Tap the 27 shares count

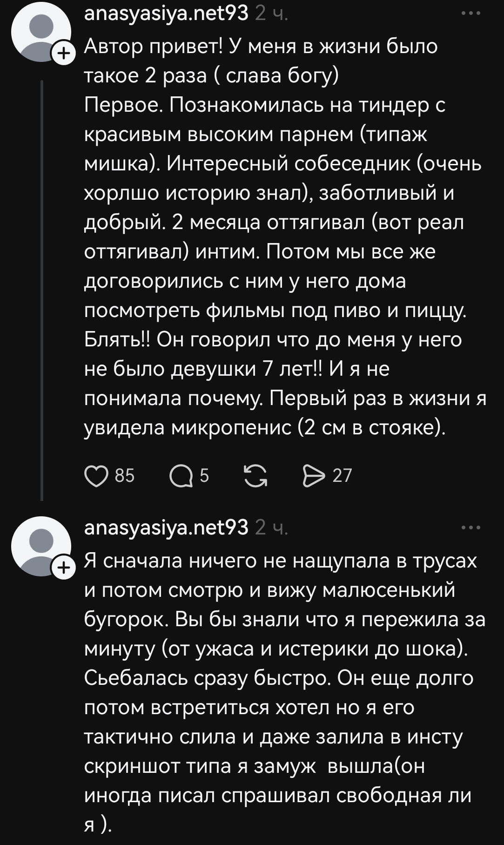tap(342, 476)
